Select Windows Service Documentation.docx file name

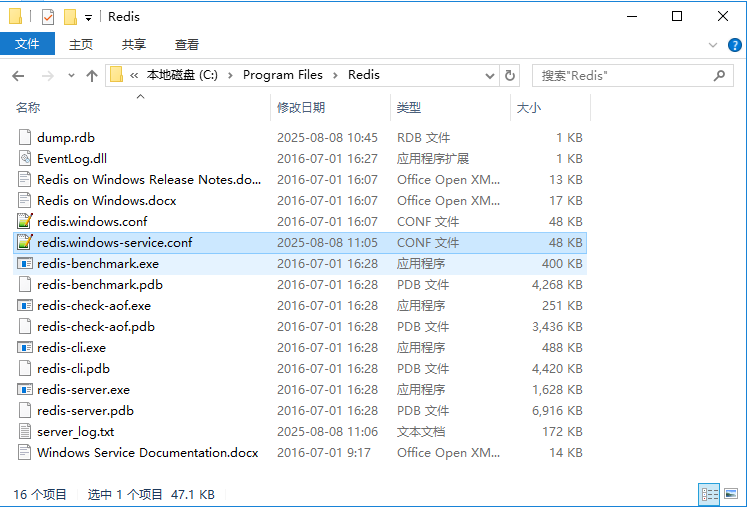(148, 452)
